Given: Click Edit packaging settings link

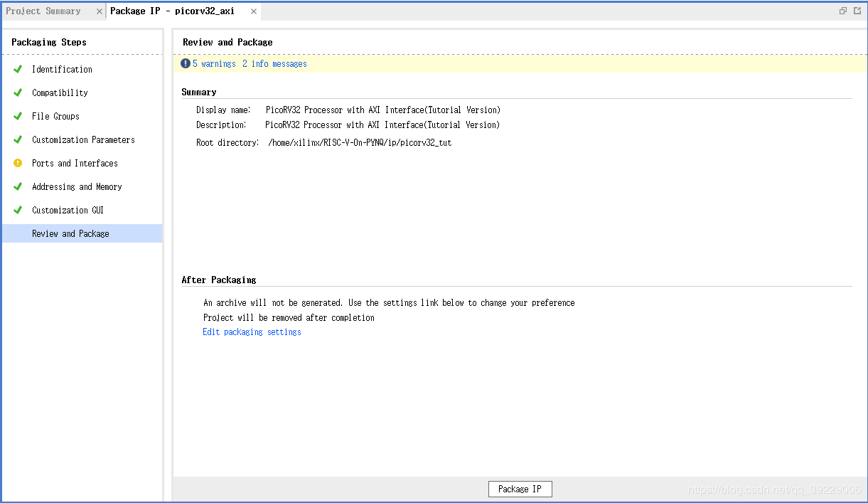Looking at the screenshot, I should (x=252, y=332).
